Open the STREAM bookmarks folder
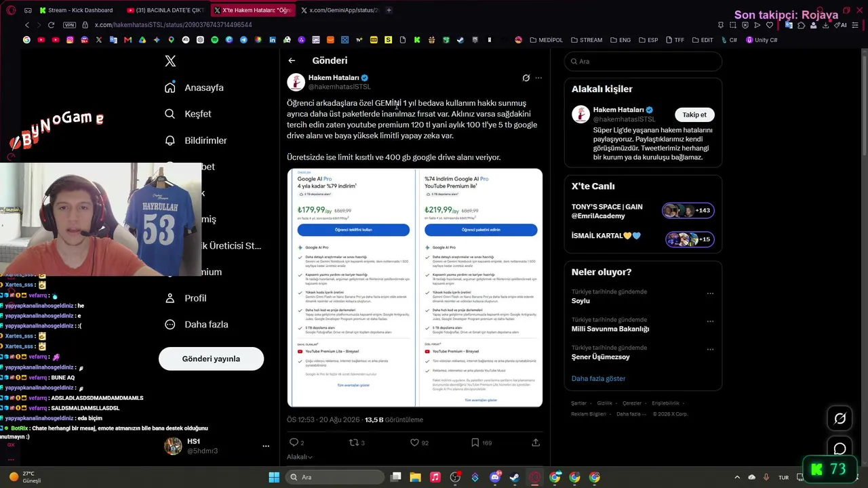The image size is (868, 488). coord(587,40)
